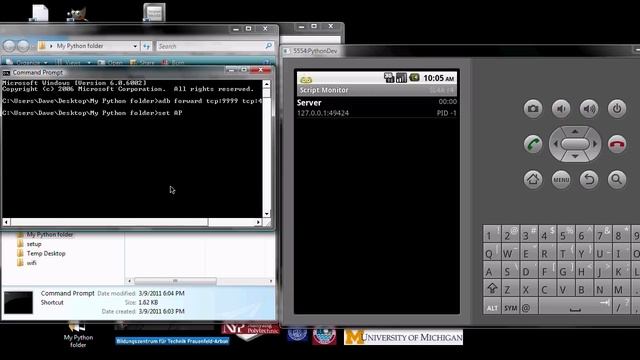Click D-pad left arrow
This screenshot has width=640, height=360.
point(555,144)
